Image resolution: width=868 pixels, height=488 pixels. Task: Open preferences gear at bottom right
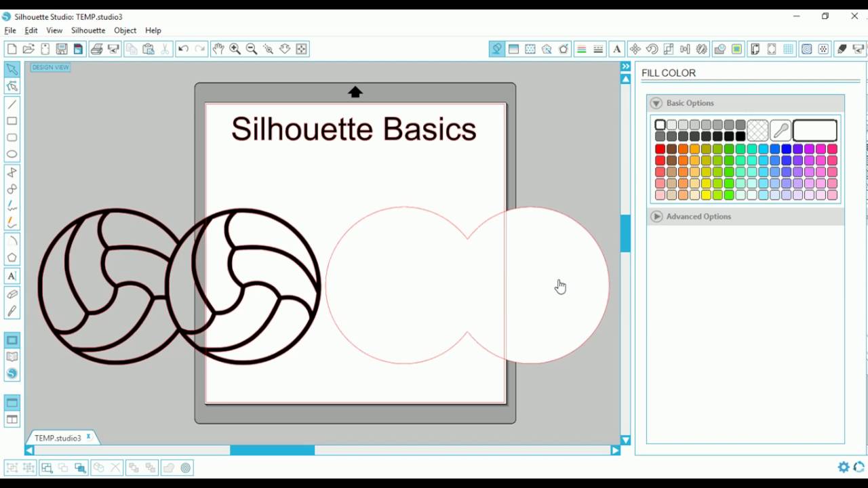pyautogui.click(x=844, y=467)
